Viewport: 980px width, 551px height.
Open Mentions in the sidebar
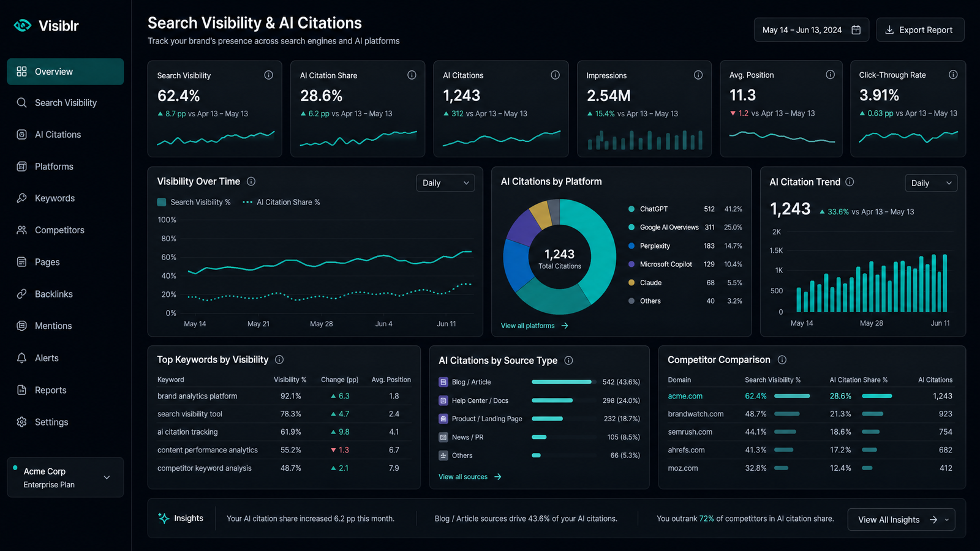coord(66,326)
